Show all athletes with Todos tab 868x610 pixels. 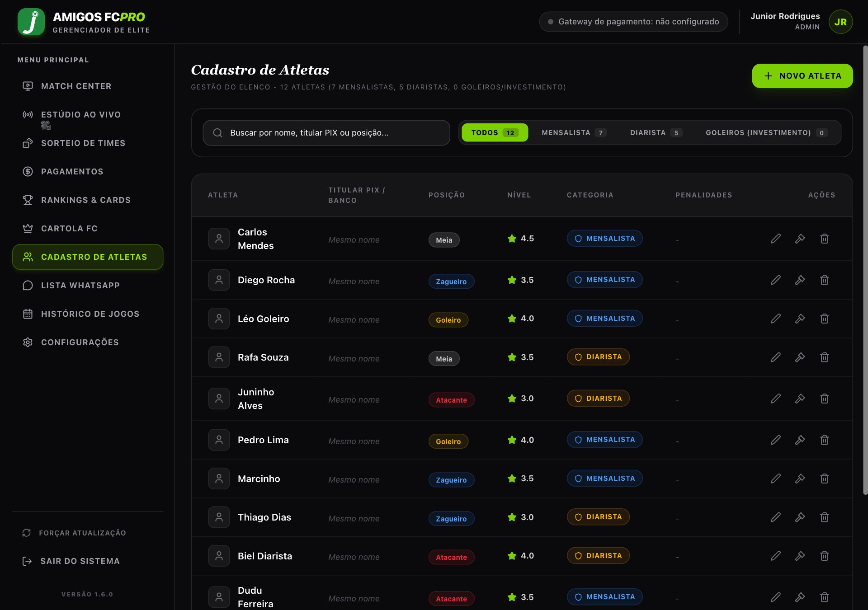tap(495, 133)
